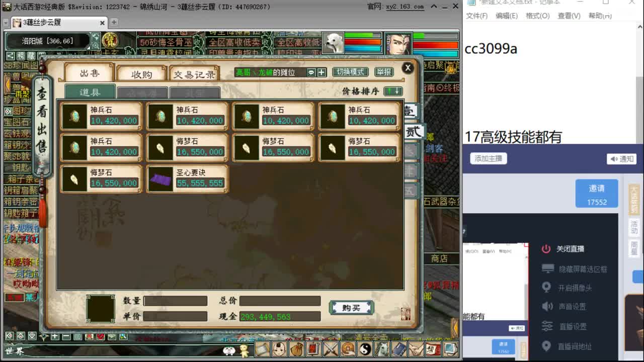
Task: Click the yellow doll figure icon
Action: pos(244,350)
